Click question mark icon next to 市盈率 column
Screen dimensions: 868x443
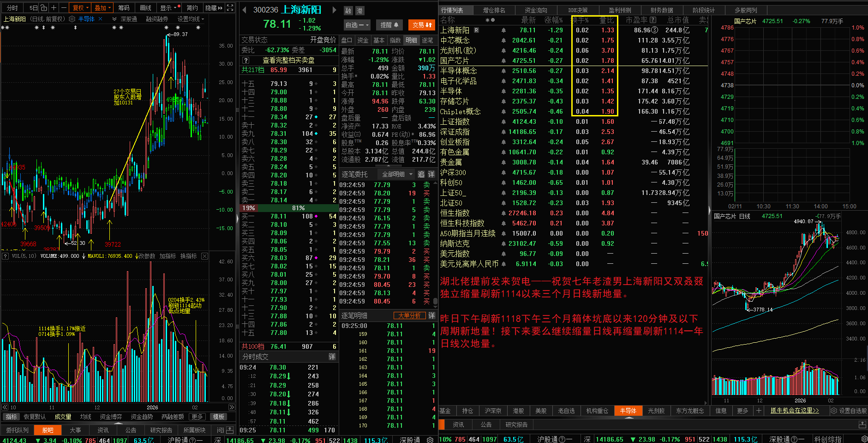coord(653,20)
